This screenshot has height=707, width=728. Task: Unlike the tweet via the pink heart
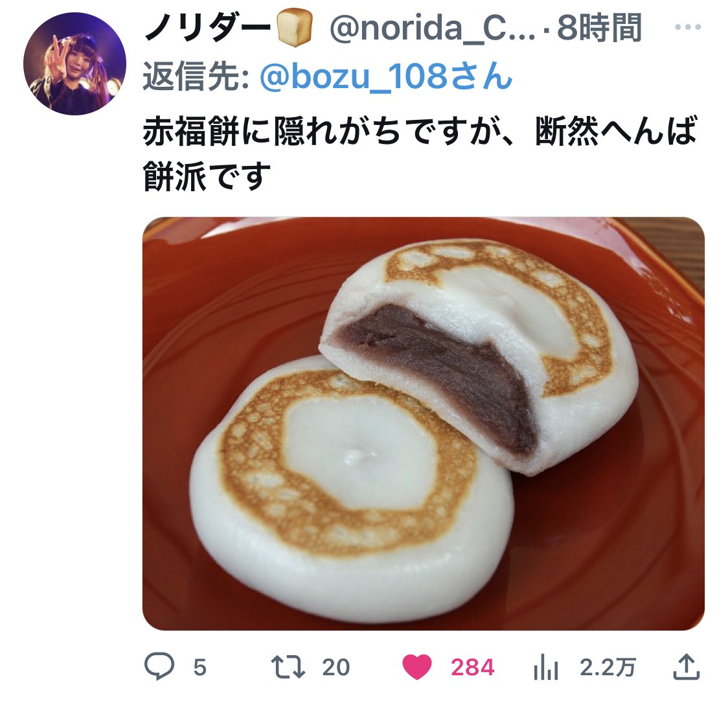[x=417, y=667]
